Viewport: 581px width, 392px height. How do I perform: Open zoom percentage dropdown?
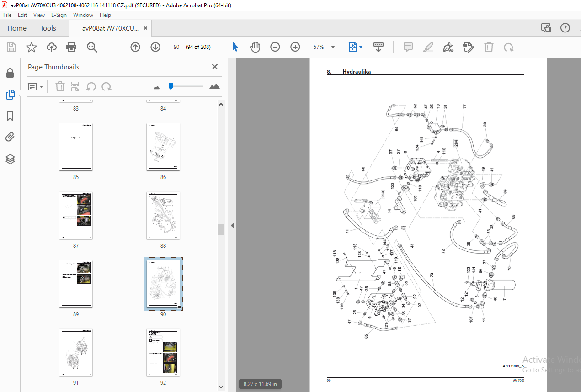pyautogui.click(x=333, y=47)
